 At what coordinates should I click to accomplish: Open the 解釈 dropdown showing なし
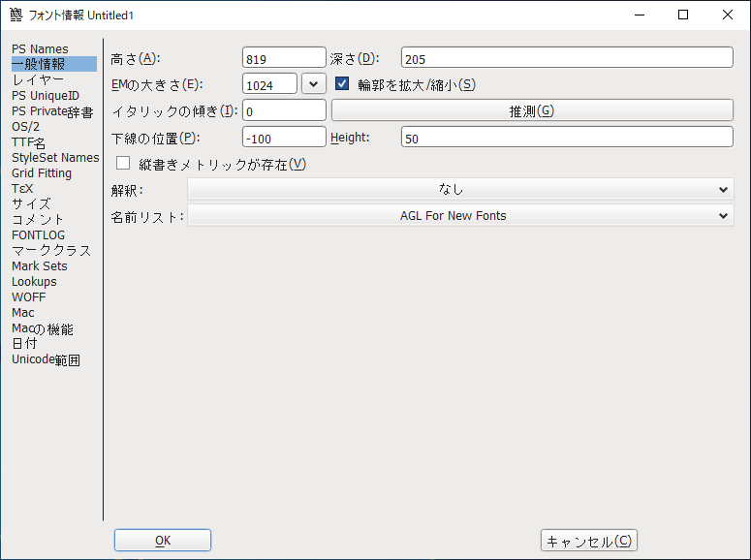(460, 189)
